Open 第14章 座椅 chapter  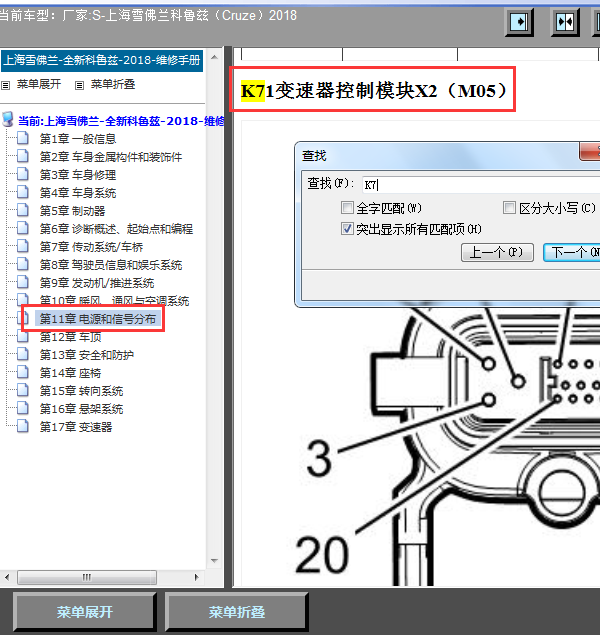(70, 373)
